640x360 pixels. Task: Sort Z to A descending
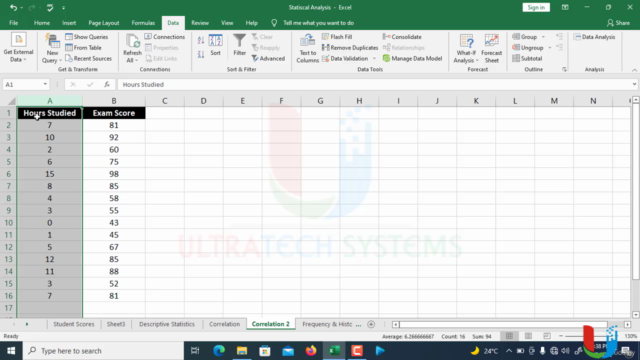[x=201, y=54]
